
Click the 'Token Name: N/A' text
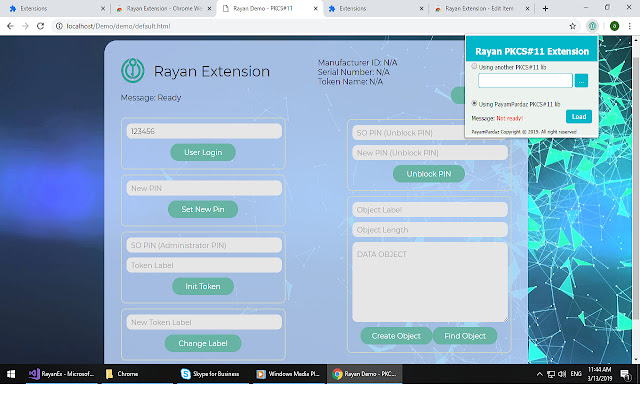coord(350,82)
